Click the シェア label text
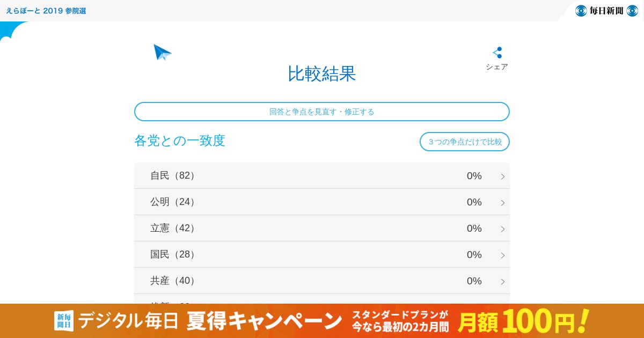Image resolution: width=644 pixels, height=338 pixels. 497,67
